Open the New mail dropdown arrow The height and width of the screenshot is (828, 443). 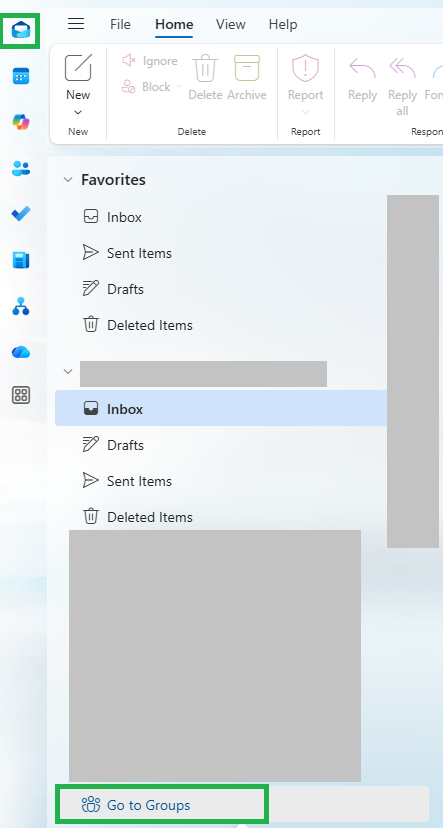coord(78,112)
